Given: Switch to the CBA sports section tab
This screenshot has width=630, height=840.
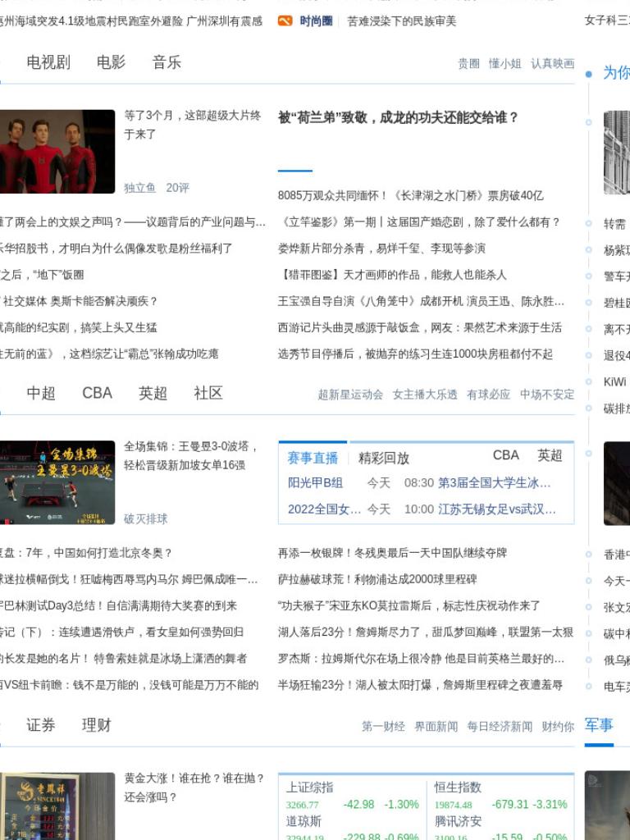Looking at the screenshot, I should pyautogui.click(x=97, y=393).
